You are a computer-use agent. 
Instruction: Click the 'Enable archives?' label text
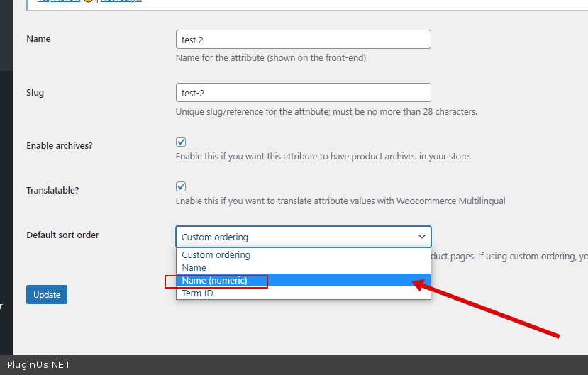coord(59,146)
